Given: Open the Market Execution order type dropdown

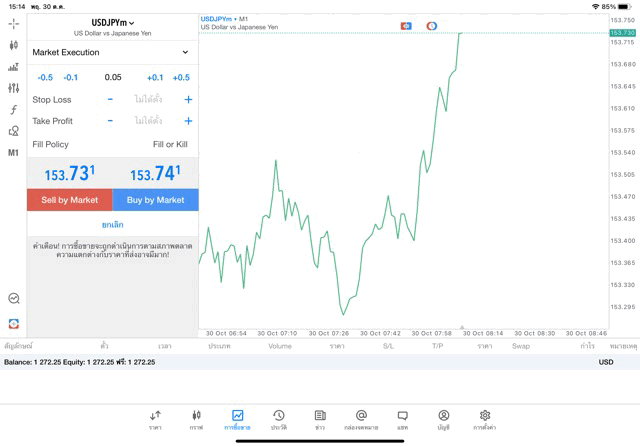Looking at the screenshot, I should click(111, 52).
